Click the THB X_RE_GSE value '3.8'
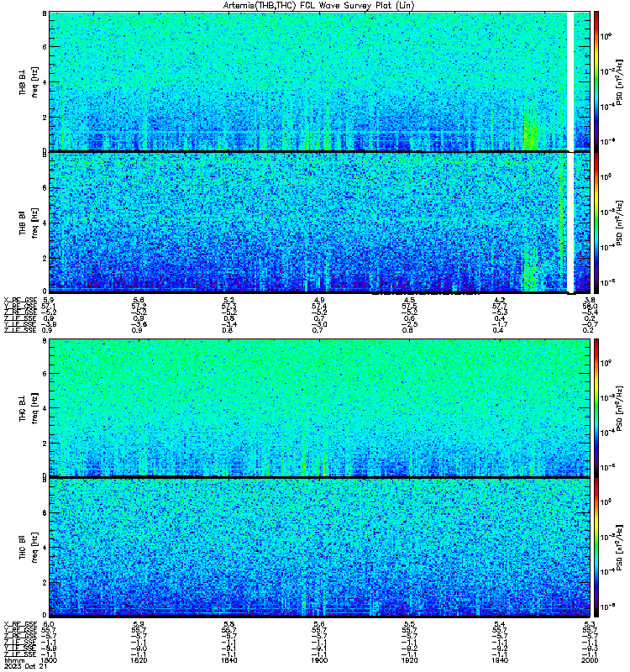 pyautogui.click(x=590, y=300)
